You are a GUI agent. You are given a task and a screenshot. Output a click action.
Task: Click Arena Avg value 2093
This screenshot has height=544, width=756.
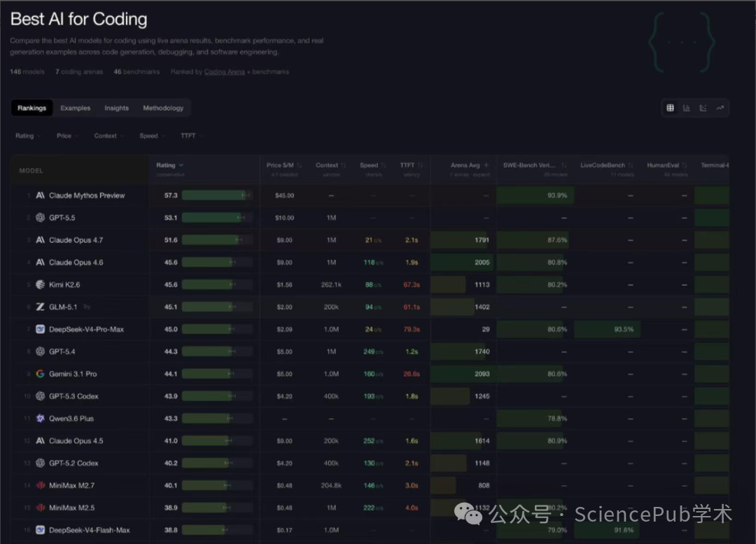coord(482,374)
